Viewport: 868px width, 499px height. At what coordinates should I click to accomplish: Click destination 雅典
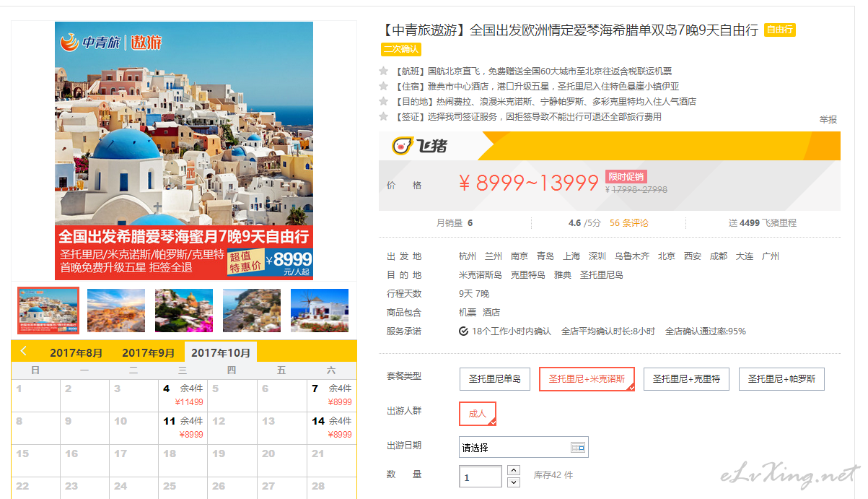coord(563,275)
